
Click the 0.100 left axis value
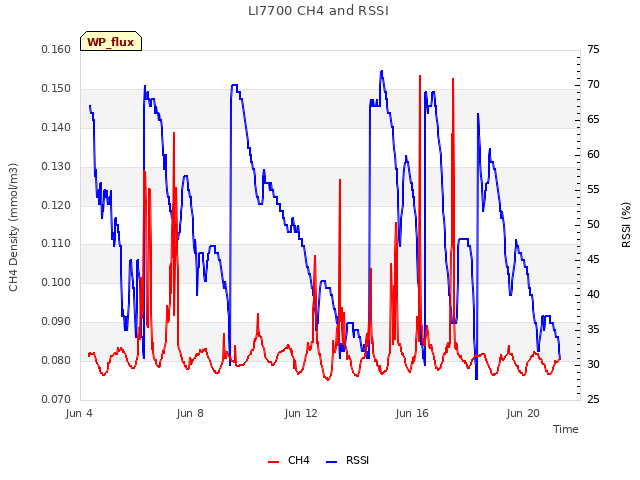pyautogui.click(x=56, y=282)
